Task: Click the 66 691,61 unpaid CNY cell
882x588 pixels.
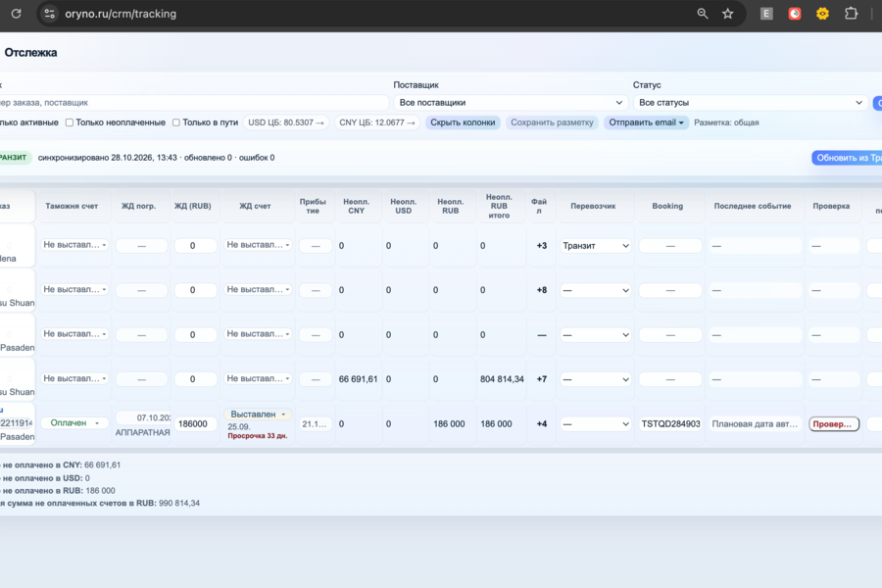Action: (x=359, y=379)
